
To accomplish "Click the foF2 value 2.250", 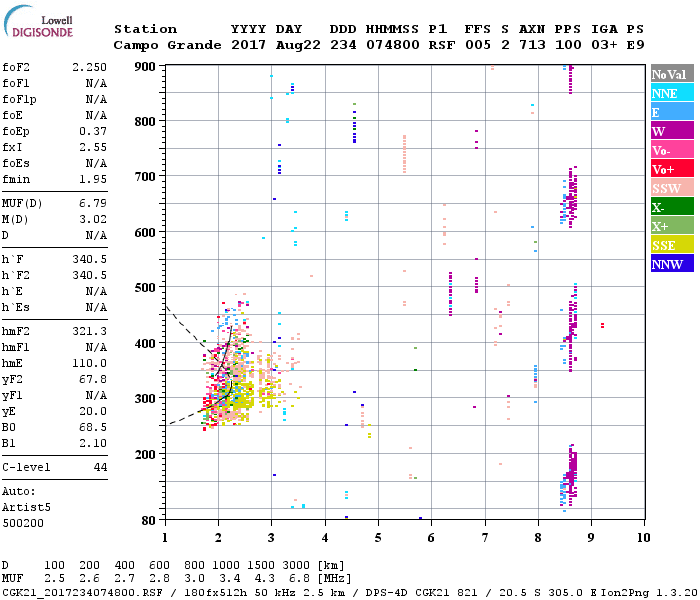I will [x=89, y=66].
